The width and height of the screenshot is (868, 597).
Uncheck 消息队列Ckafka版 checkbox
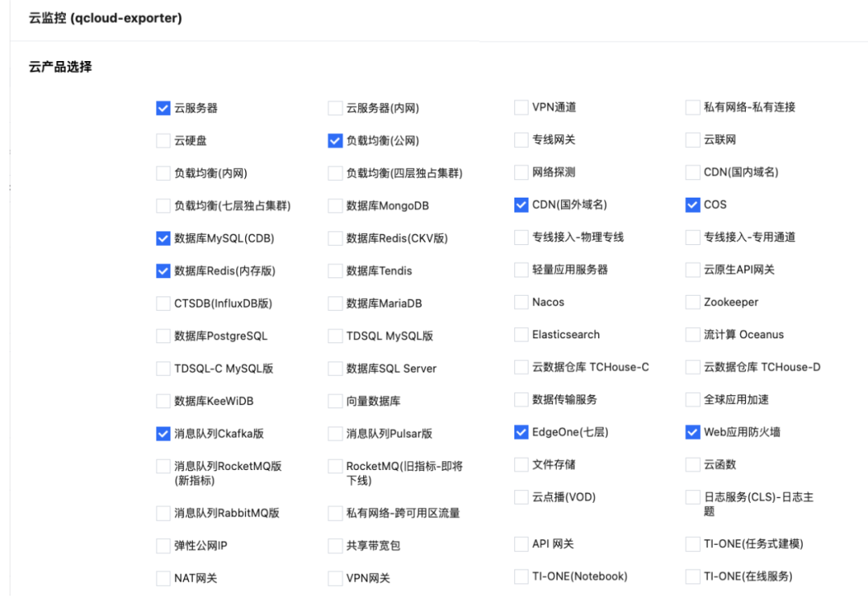pos(162,434)
